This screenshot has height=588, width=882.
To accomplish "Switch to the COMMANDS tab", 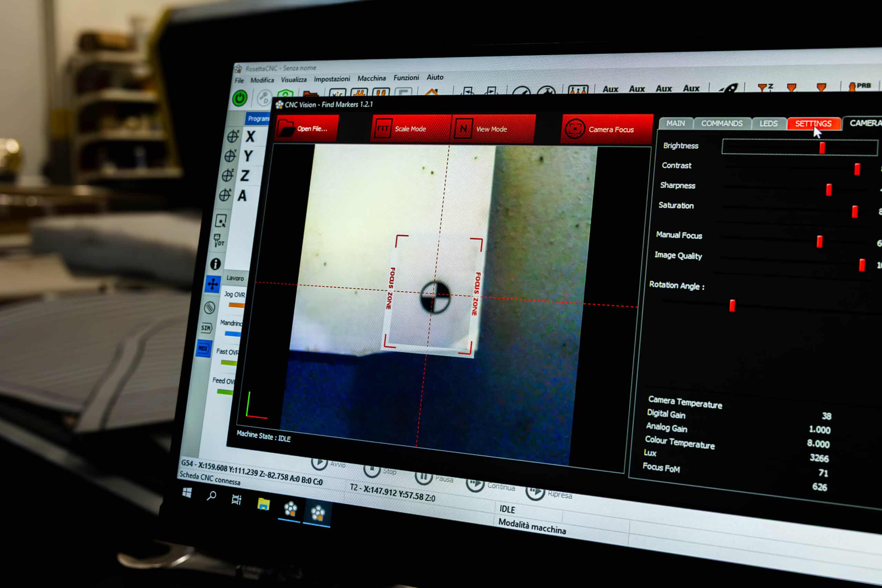I will tap(721, 124).
